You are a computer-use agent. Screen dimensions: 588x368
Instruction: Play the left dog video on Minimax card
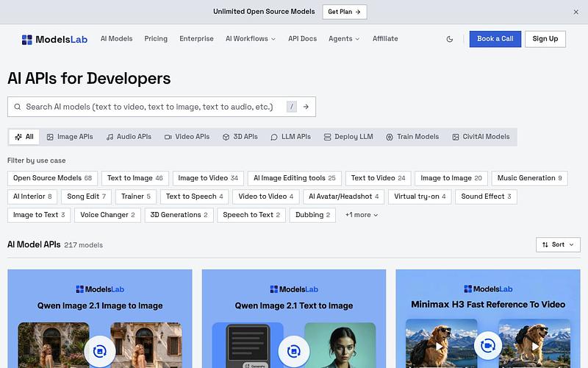pyautogui.click(x=439, y=347)
